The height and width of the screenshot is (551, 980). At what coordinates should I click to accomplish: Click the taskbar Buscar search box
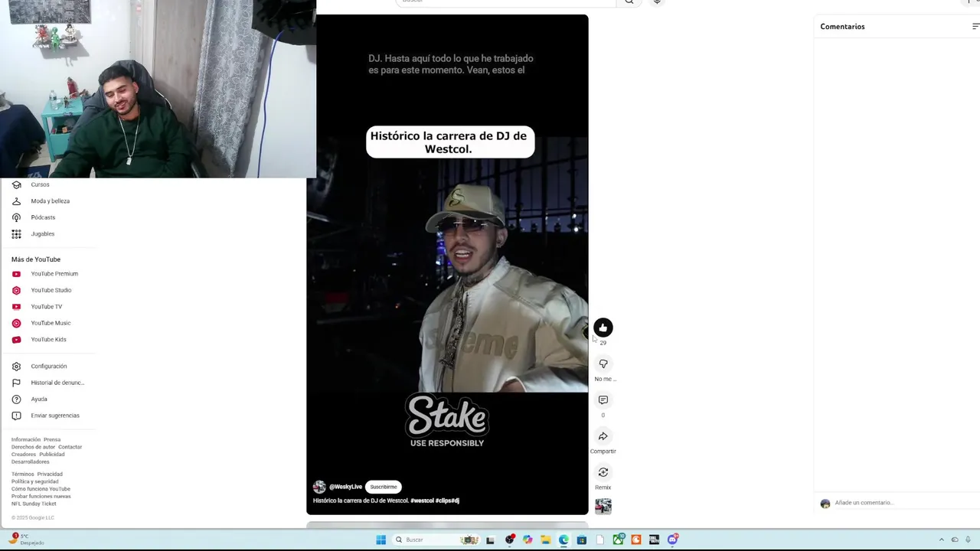[x=436, y=540]
